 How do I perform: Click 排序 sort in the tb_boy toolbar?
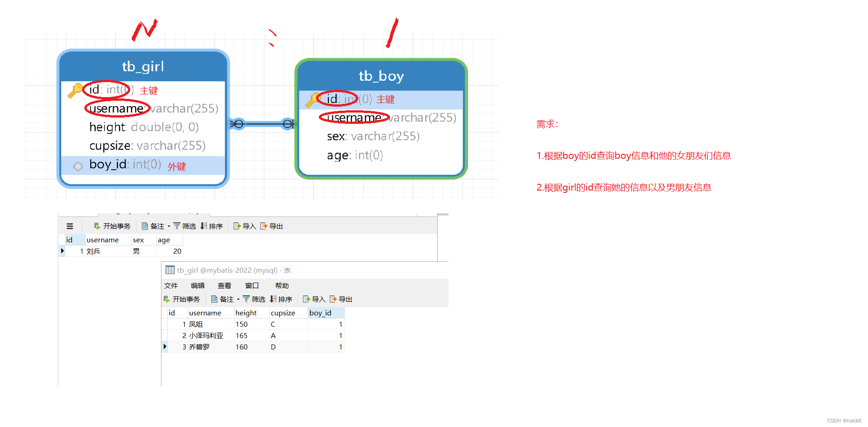211,226
